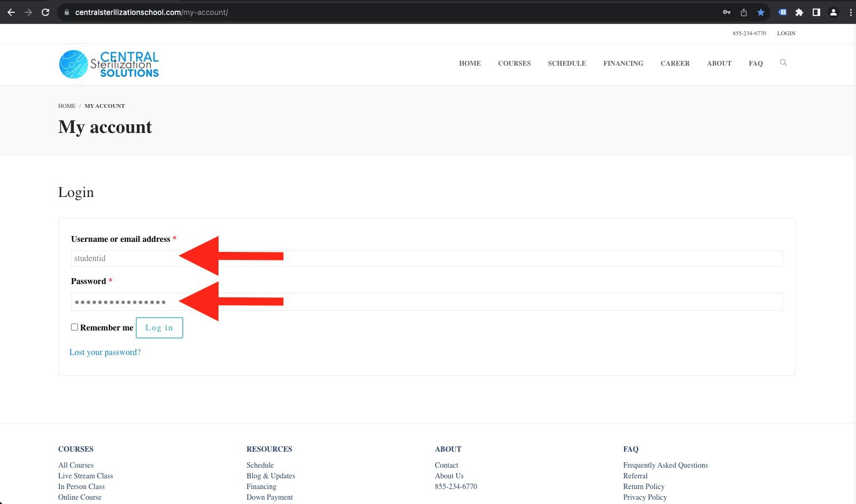Open Return Policy footer link

644,486
